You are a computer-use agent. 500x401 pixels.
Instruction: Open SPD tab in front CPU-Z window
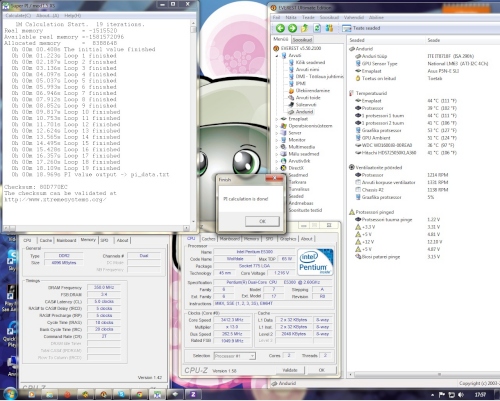tap(269, 239)
